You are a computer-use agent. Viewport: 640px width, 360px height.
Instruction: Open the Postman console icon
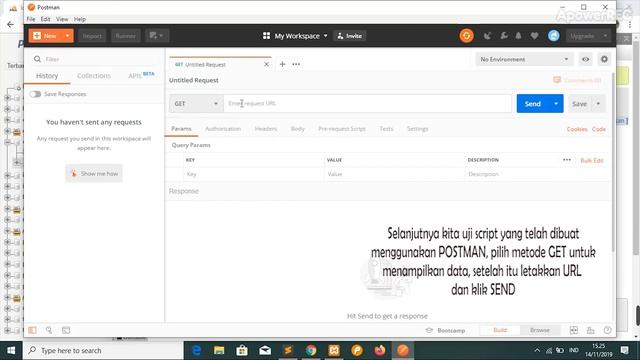pyautogui.click(x=66, y=330)
